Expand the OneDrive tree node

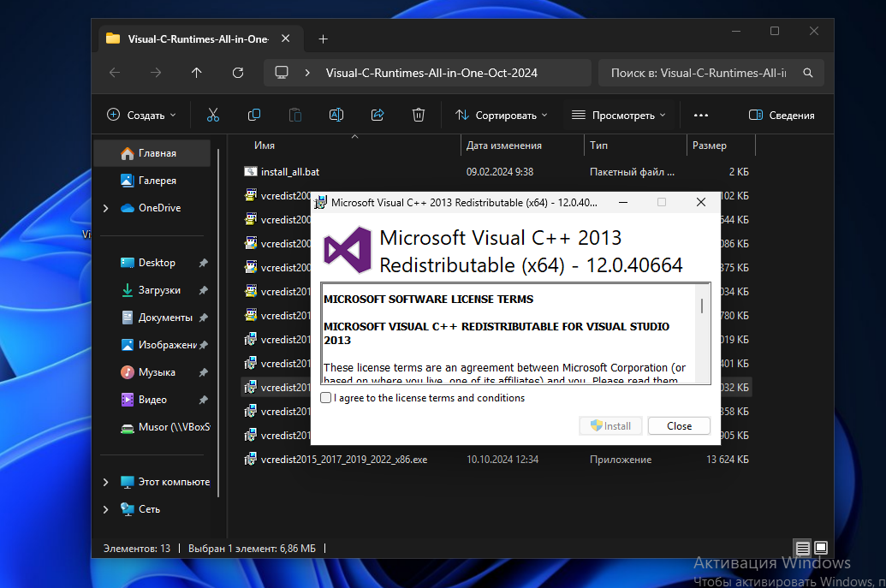click(105, 208)
